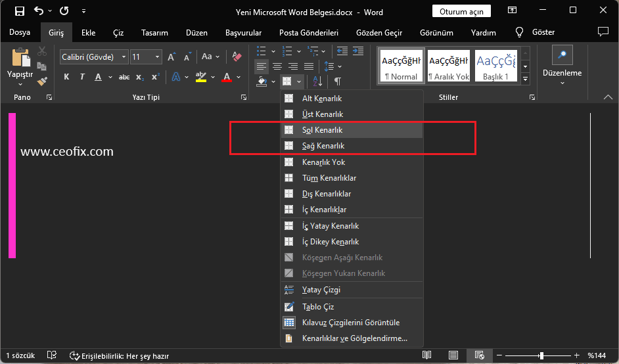Viewport: 619px width, 364px height.
Task: Choose Sağ Kenarlık from the menu
Action: (x=352, y=146)
